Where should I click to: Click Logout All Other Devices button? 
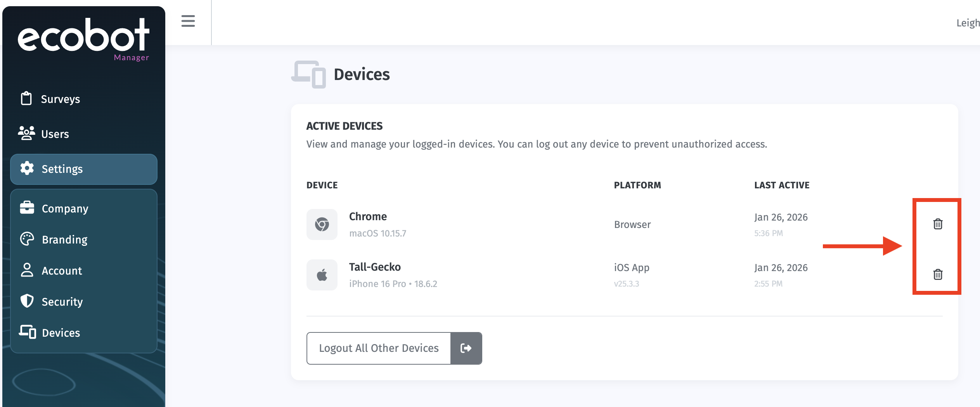coord(379,348)
